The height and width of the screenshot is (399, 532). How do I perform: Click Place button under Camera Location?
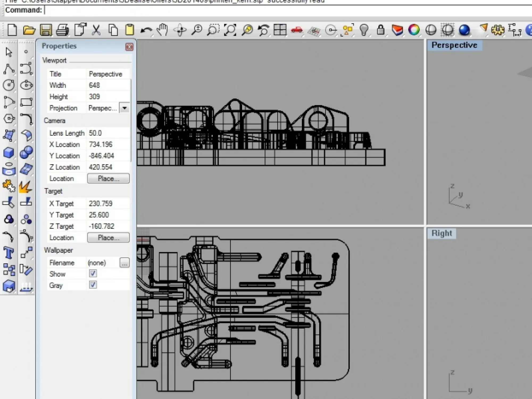(108, 178)
